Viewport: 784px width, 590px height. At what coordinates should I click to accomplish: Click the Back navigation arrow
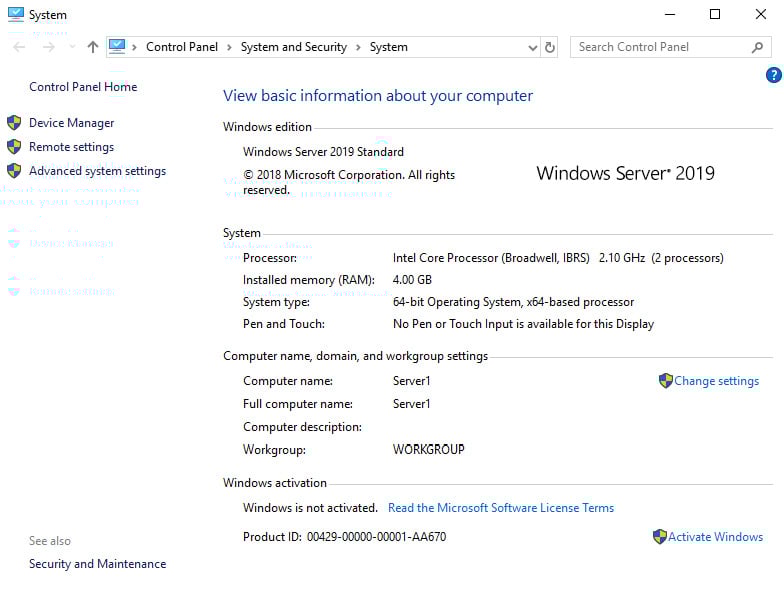19,48
